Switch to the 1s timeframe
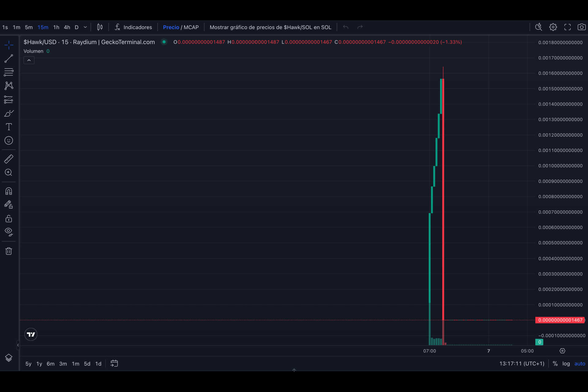The width and height of the screenshot is (588, 392). [x=5, y=27]
